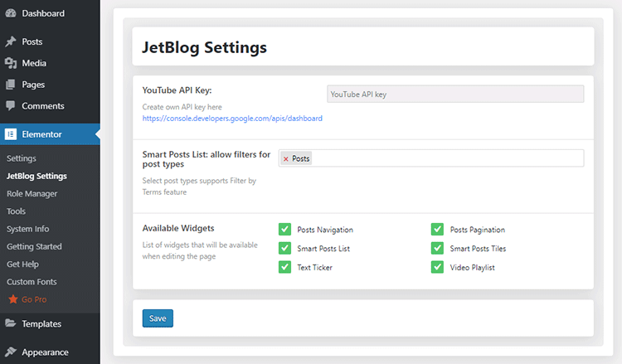Open Role Manager submenu item
The width and height of the screenshot is (622, 364).
pos(32,193)
